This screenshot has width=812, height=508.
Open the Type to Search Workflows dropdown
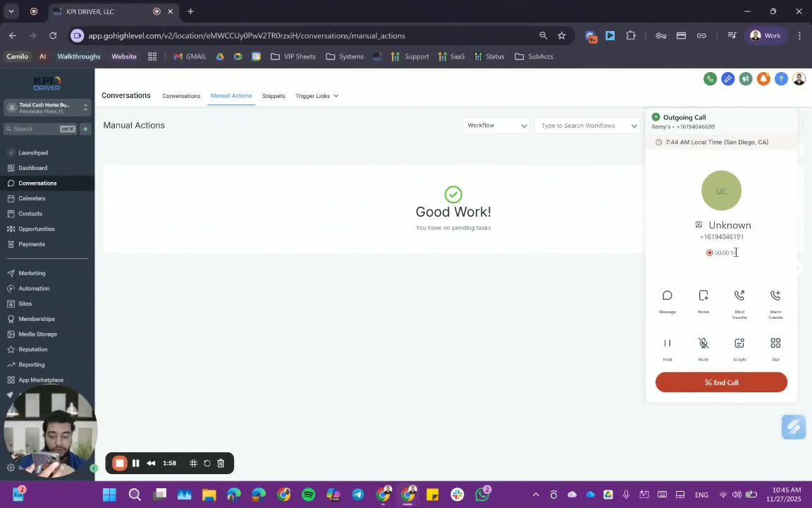587,126
